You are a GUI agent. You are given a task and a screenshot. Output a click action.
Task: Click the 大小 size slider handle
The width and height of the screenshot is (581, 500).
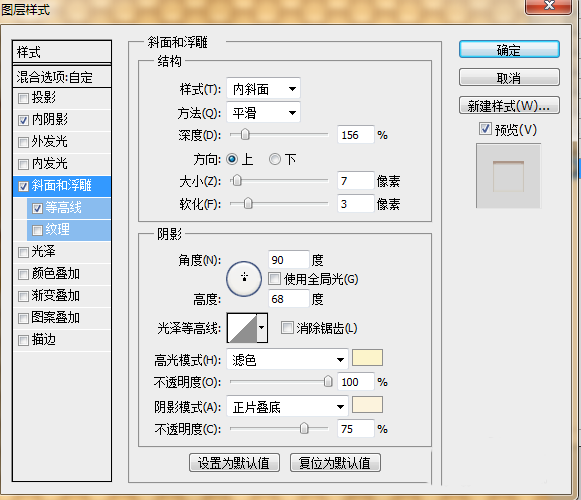[237, 181]
